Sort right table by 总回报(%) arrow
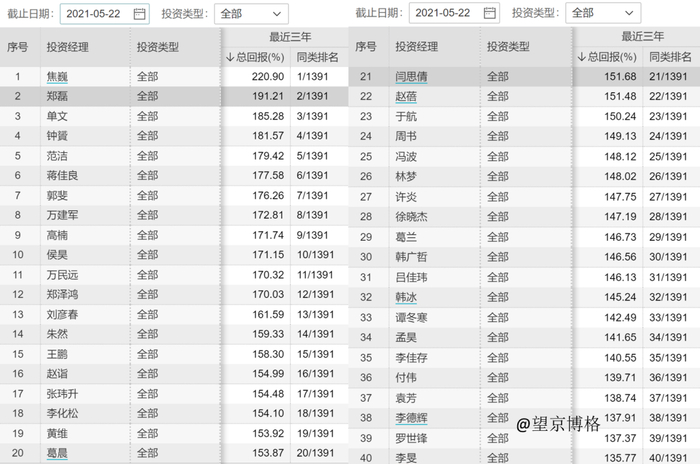This screenshot has width=700, height=464. coord(581,57)
